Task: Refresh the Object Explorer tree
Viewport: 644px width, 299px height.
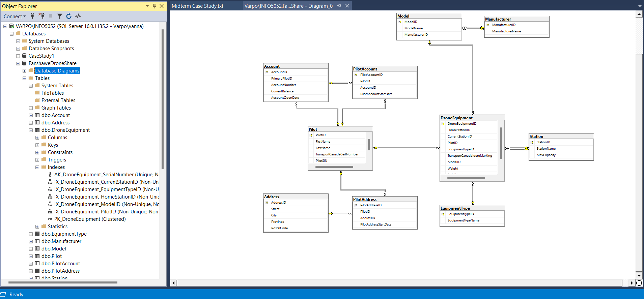Action: click(x=69, y=16)
